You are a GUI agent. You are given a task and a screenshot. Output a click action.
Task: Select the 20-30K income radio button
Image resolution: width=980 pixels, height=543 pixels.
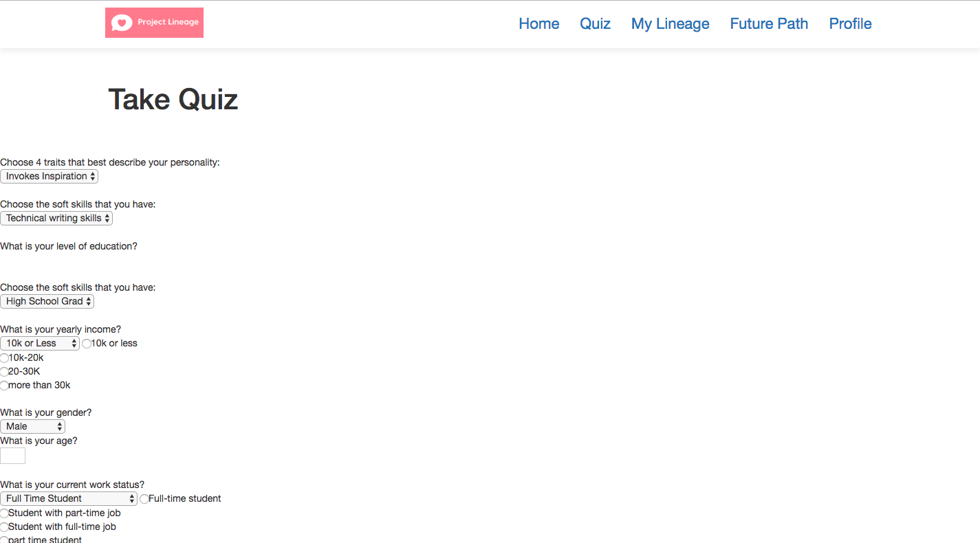tap(4, 372)
